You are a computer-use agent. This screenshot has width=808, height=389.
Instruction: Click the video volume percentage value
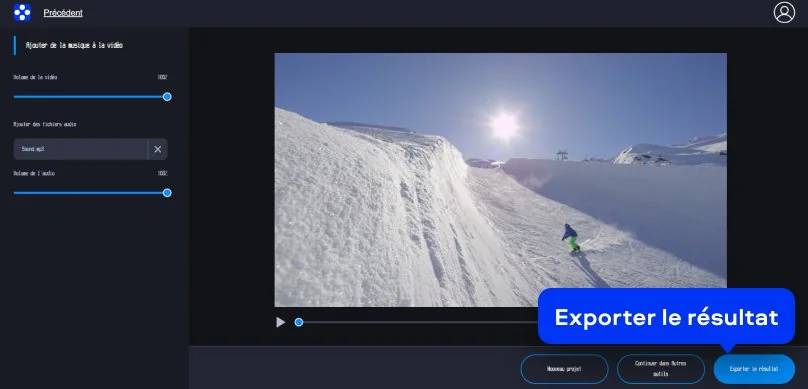click(x=162, y=77)
